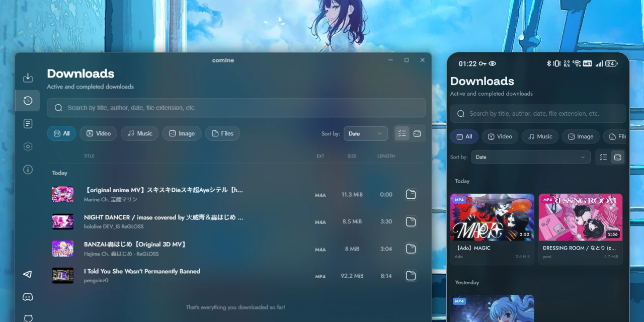Filter desktop downloads by Files
644x322 pixels.
pos(222,133)
